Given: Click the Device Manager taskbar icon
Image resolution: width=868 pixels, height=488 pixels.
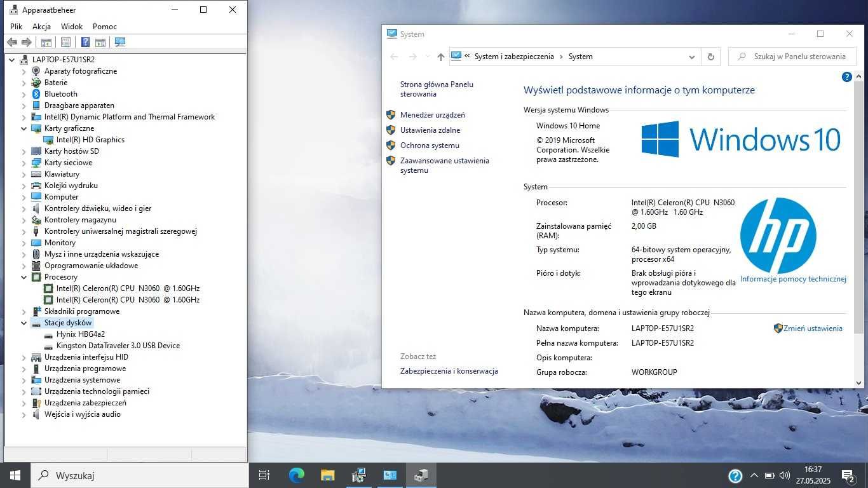Looking at the screenshot, I should 421,475.
